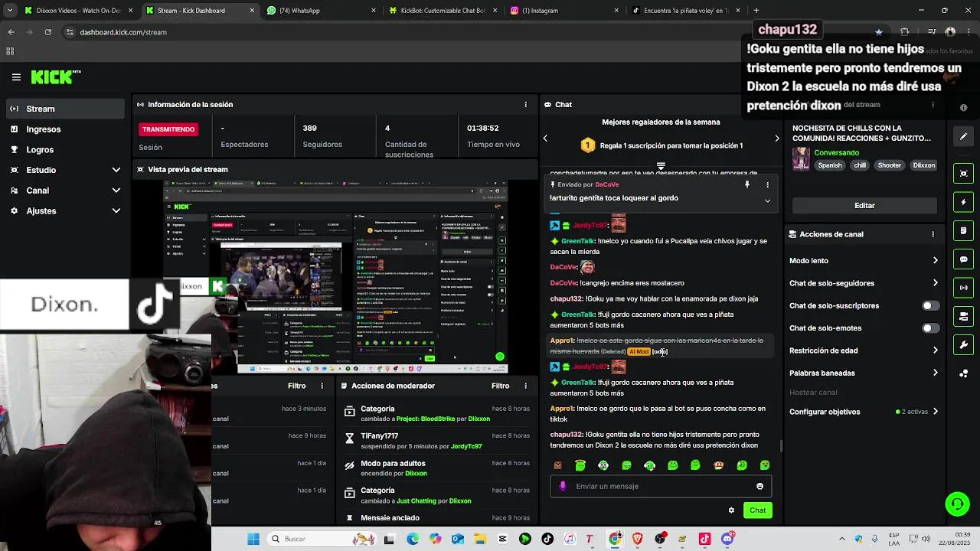The image size is (980, 551).
Task: Open Discord from the taskbar
Action: 727,539
